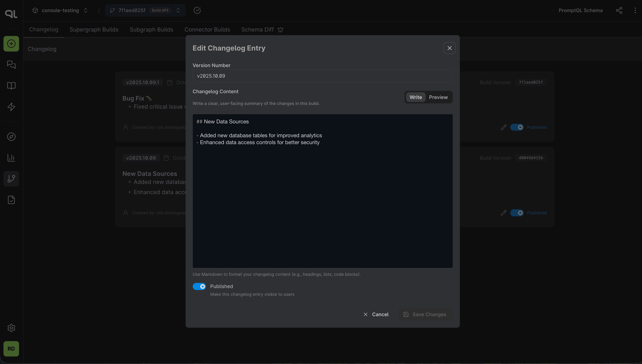Click the green plus new thread icon

(x=11, y=44)
